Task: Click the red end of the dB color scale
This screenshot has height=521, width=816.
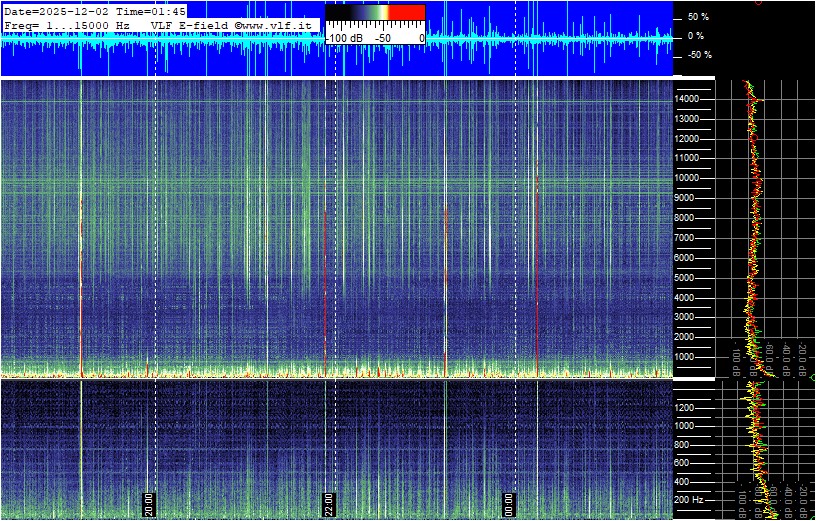Action: click(406, 12)
